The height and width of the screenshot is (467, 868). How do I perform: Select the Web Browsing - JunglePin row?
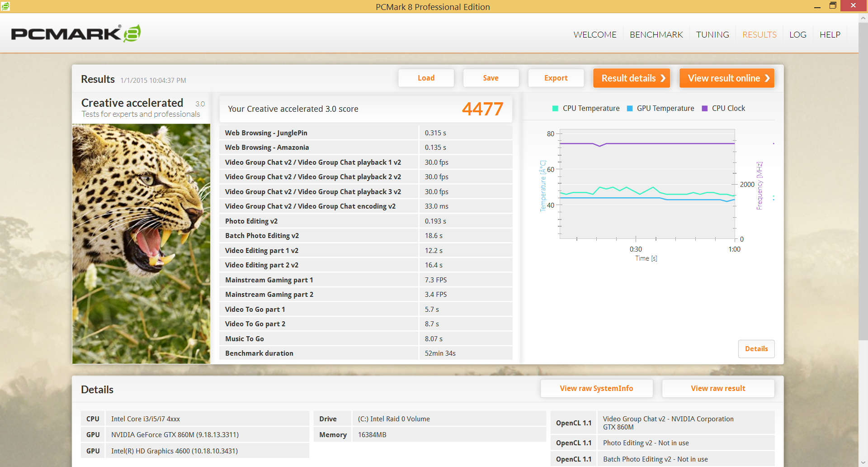point(366,133)
